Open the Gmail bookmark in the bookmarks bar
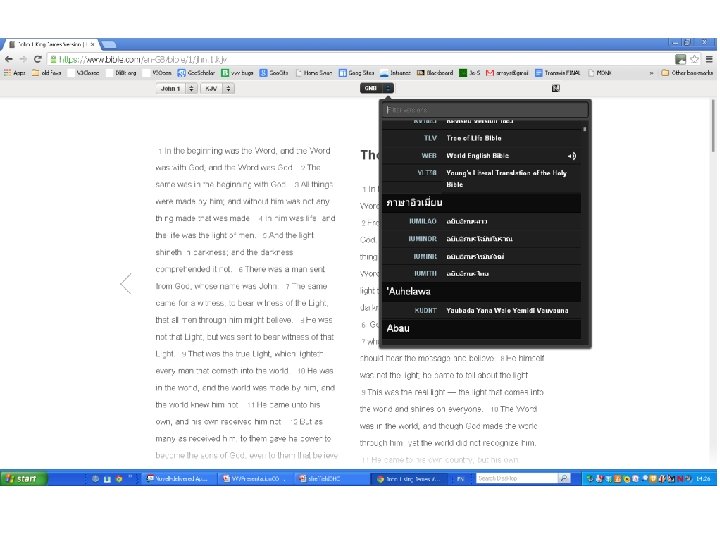The image size is (720, 540). coord(507,73)
